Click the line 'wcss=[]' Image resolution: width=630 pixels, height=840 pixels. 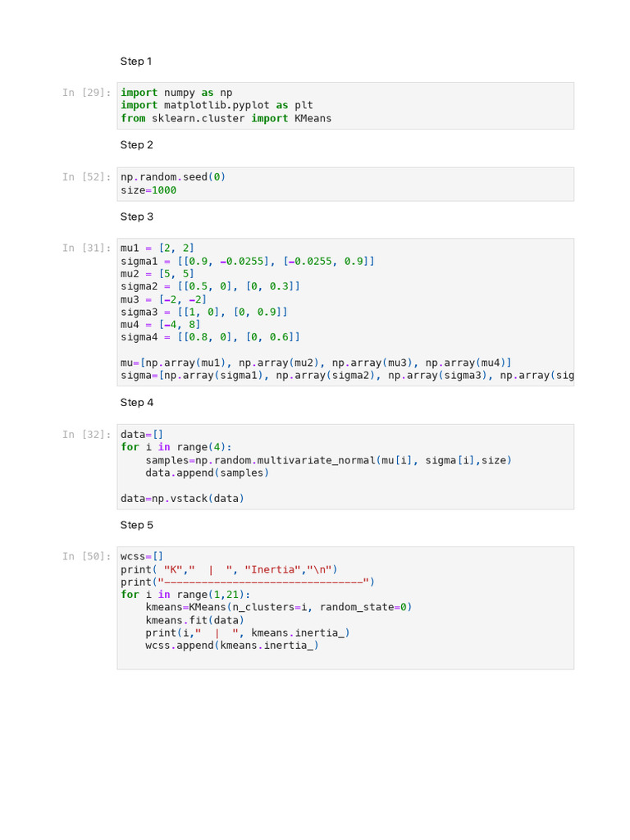(x=142, y=557)
